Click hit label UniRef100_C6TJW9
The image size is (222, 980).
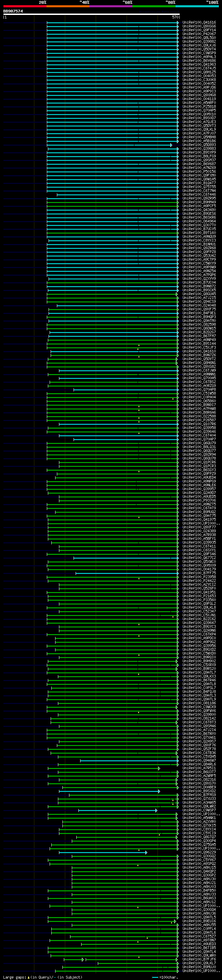click(x=199, y=371)
